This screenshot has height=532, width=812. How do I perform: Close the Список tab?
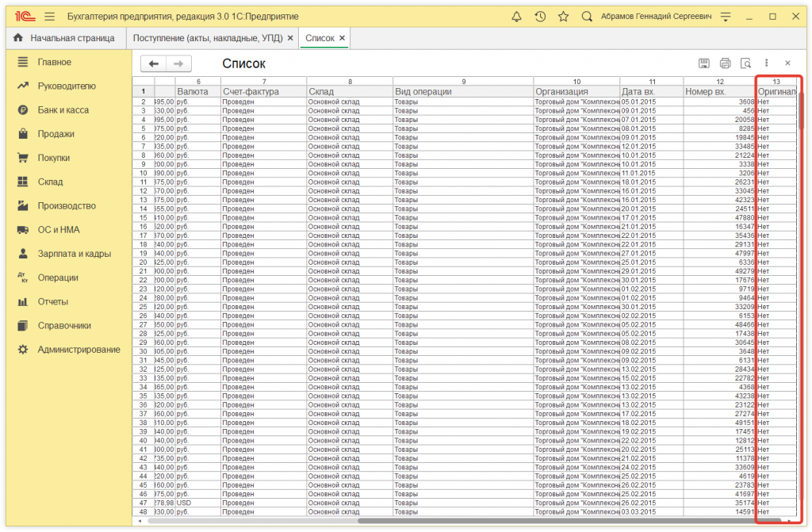(x=342, y=38)
